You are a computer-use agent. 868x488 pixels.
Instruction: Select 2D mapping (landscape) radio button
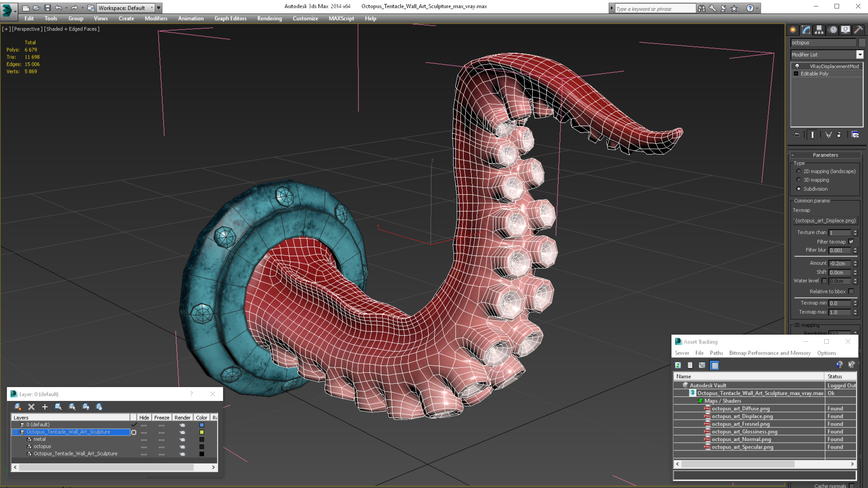click(799, 171)
